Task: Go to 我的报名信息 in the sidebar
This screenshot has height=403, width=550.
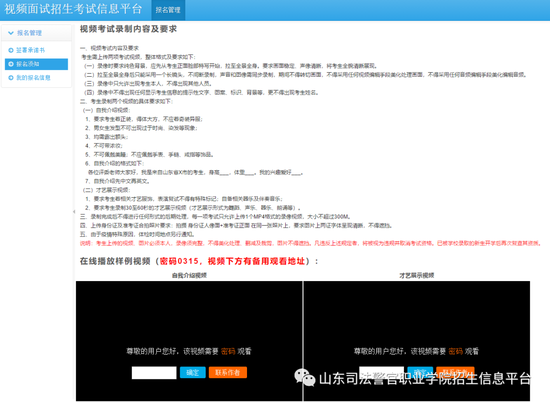Action: [33, 78]
